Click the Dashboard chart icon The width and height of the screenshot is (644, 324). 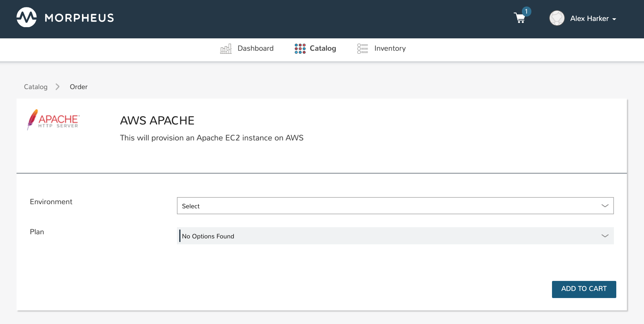(226, 48)
